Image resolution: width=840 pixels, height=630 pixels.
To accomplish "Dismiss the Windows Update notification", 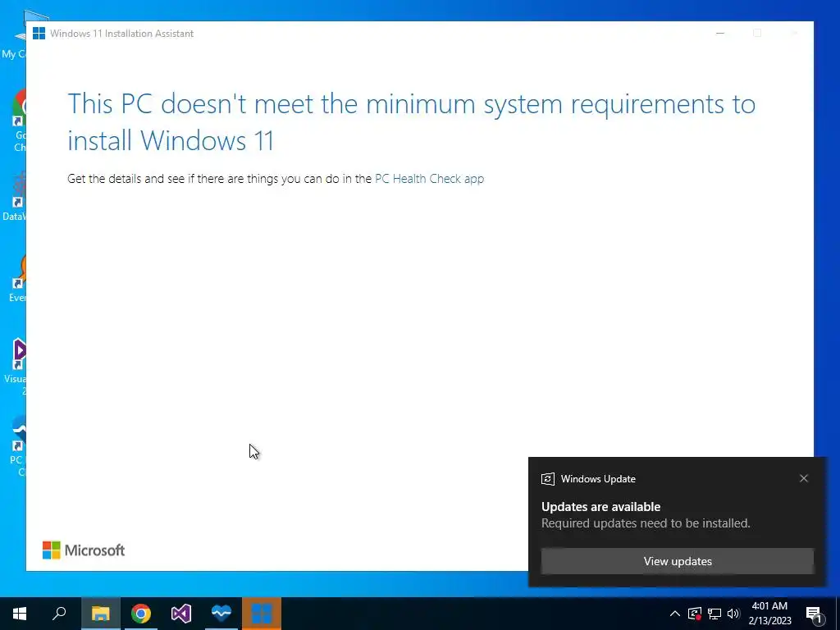I will 804,478.
